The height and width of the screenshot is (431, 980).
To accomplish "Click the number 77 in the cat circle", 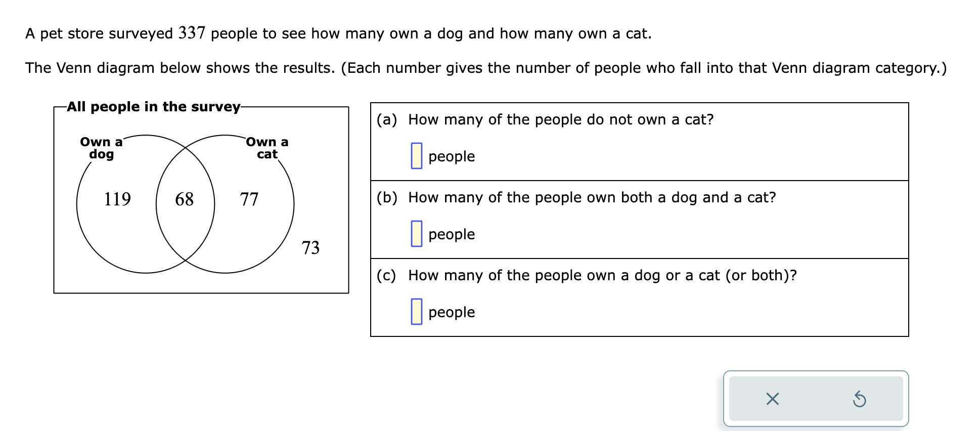I will point(249,199).
